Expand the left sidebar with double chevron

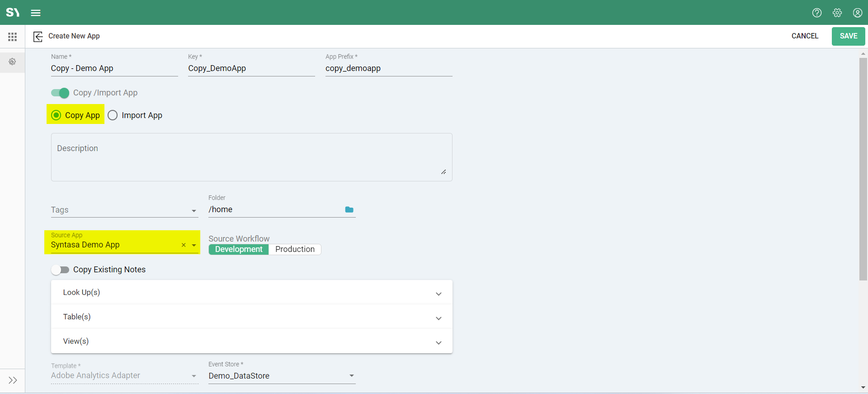13,380
